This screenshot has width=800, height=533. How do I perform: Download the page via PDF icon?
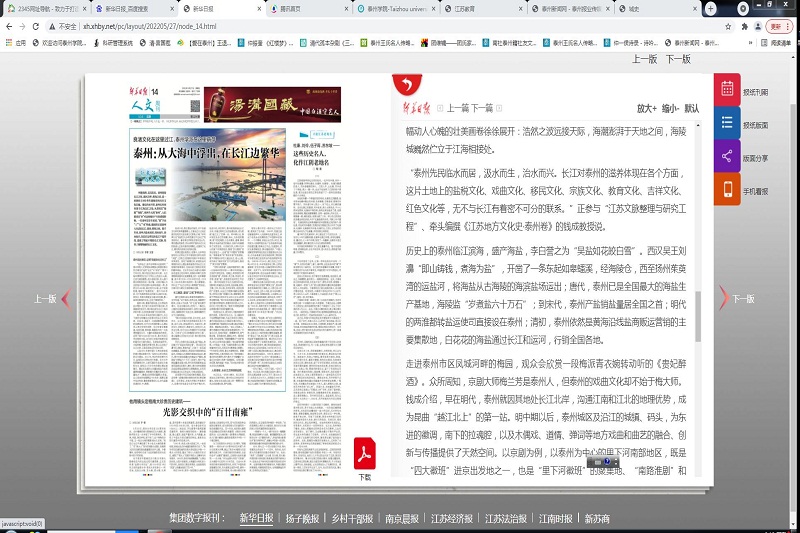click(365, 454)
